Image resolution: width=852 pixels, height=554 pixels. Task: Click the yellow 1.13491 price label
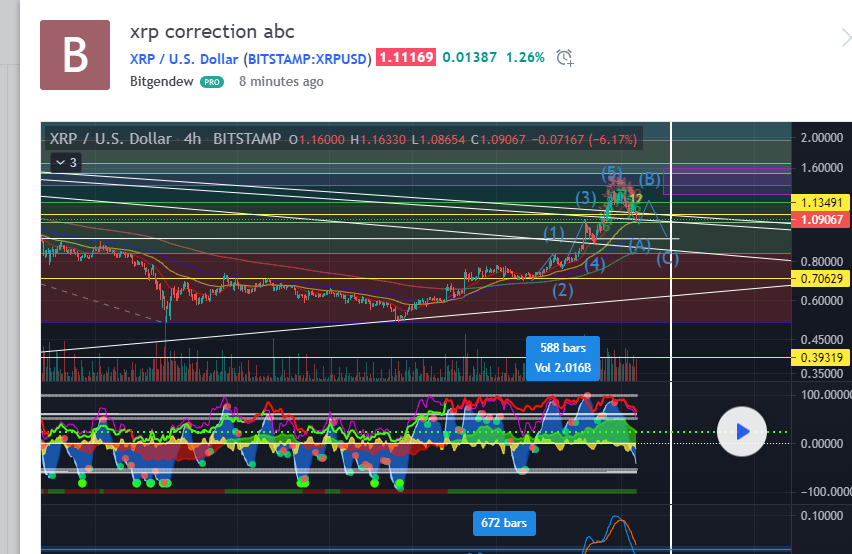click(x=819, y=203)
